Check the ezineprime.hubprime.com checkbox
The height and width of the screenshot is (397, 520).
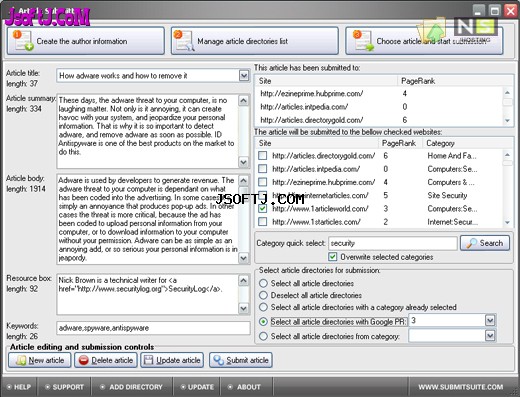point(263,182)
